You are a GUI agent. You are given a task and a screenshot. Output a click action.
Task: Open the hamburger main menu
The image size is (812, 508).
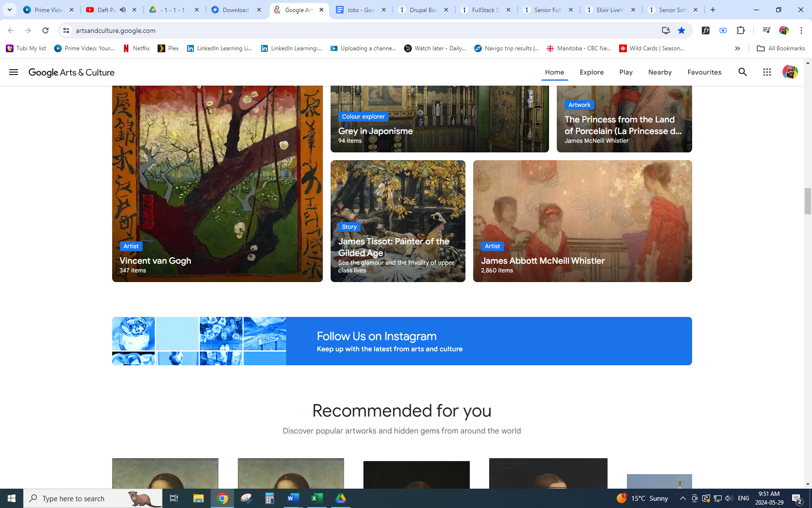(x=14, y=72)
